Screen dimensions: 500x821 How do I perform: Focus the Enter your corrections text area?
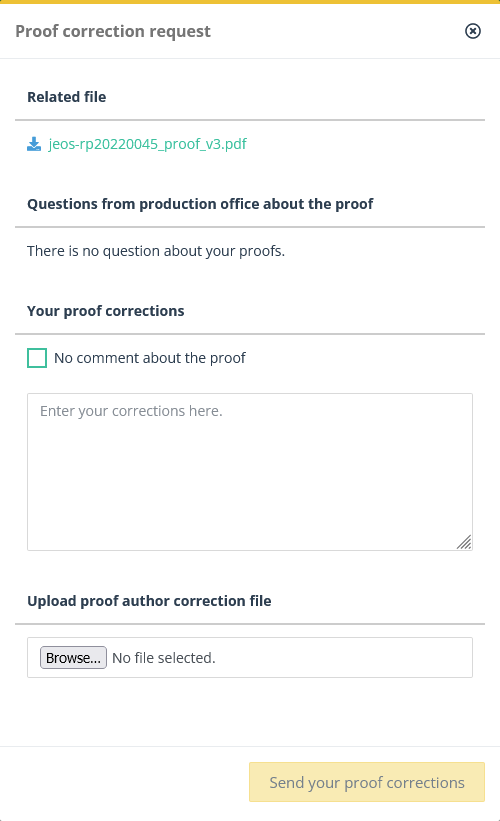tap(250, 472)
